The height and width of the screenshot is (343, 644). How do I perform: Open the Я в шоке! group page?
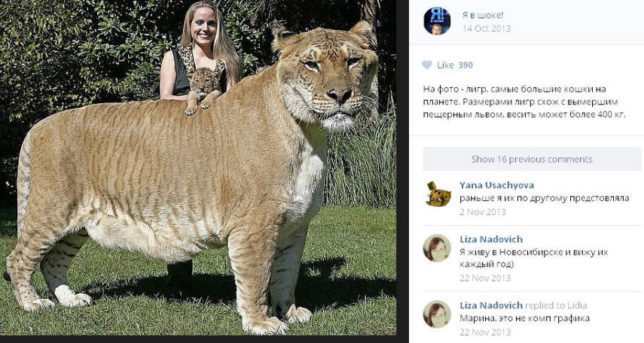coord(482,15)
